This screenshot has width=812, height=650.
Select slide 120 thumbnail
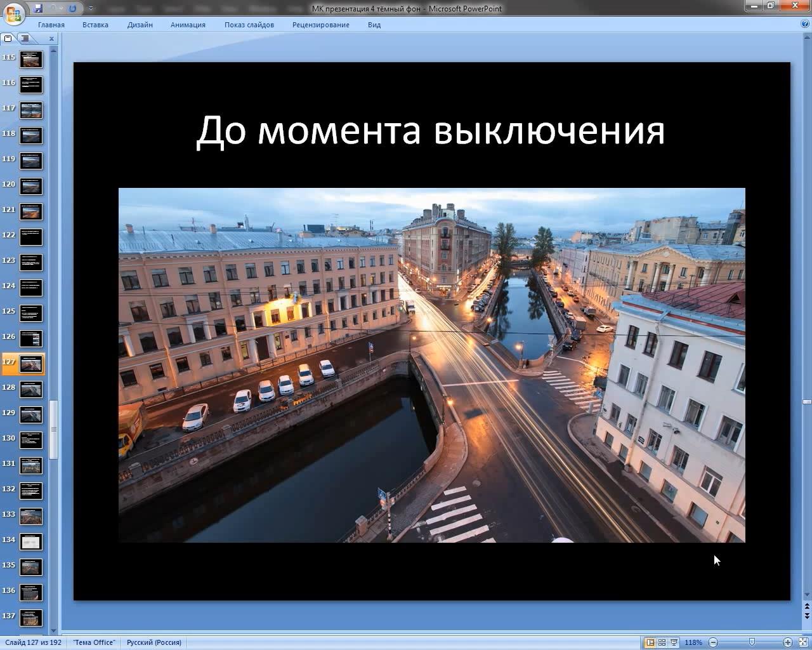[31, 186]
